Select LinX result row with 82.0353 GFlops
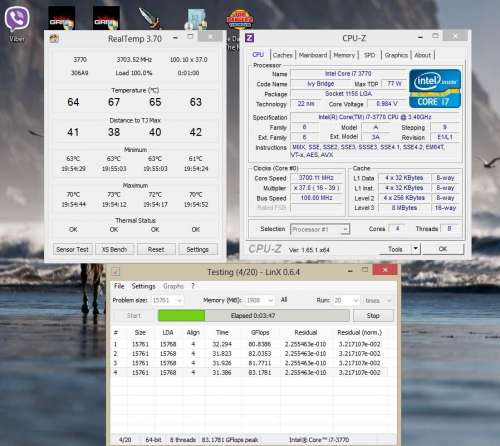 point(250,353)
